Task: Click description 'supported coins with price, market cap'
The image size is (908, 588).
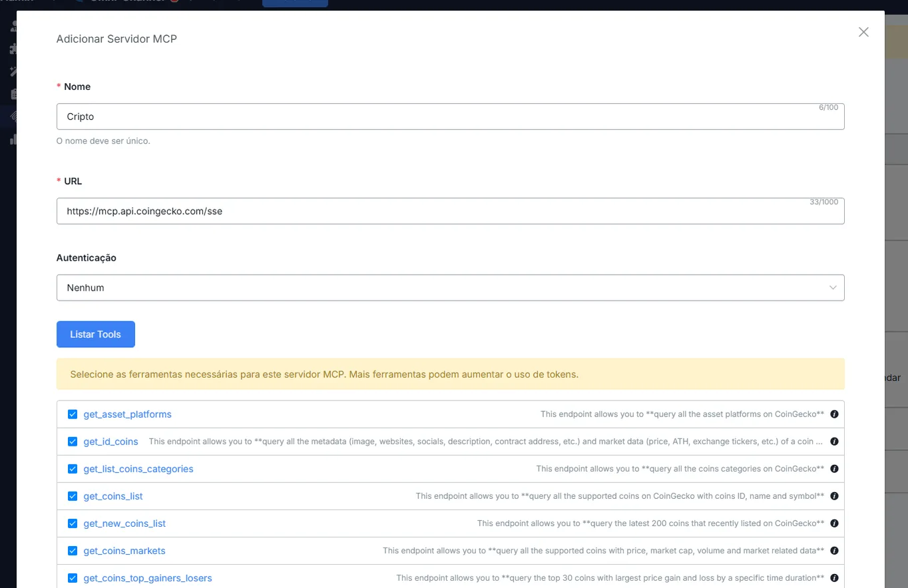Action: pyautogui.click(x=603, y=550)
